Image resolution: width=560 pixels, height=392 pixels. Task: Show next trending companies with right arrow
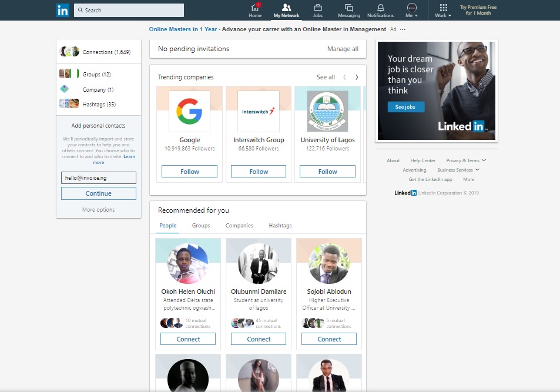357,77
